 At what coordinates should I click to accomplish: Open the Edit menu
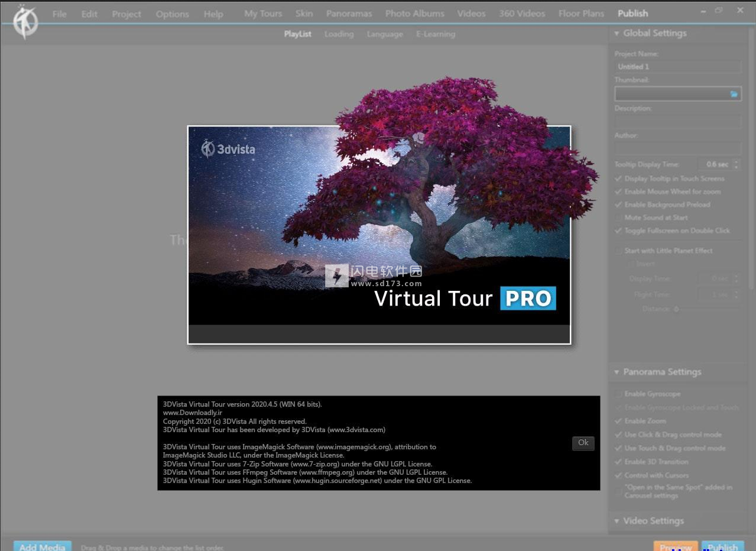(x=89, y=14)
